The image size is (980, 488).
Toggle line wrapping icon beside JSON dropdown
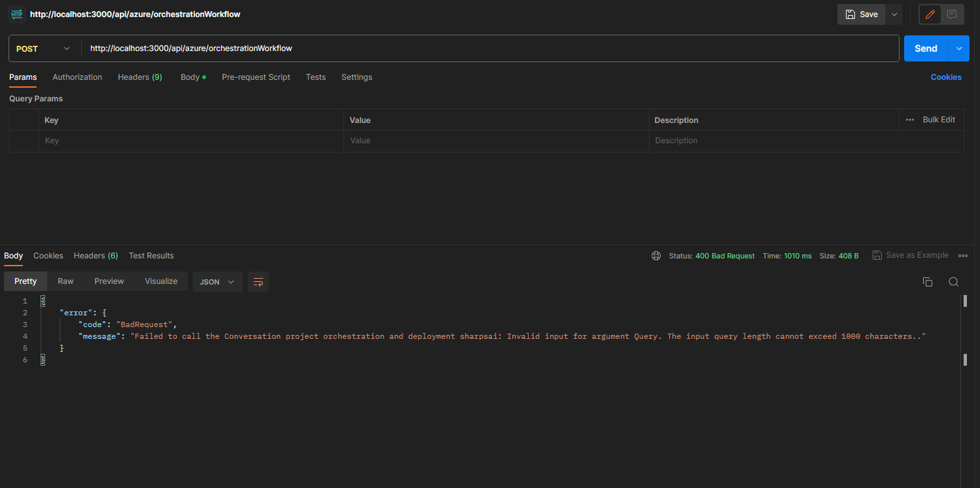(258, 282)
